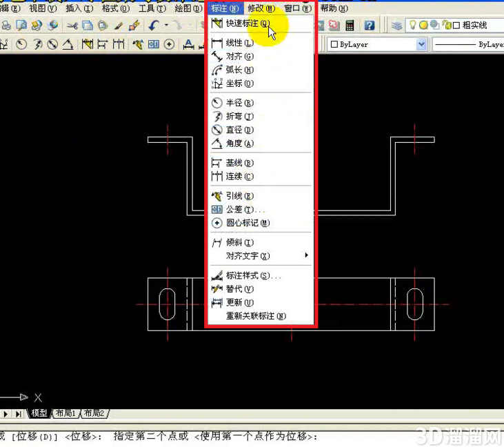Screen dimensions: 504x447
Task: Click the Continue dimension toolbar icon
Action: tap(119, 44)
